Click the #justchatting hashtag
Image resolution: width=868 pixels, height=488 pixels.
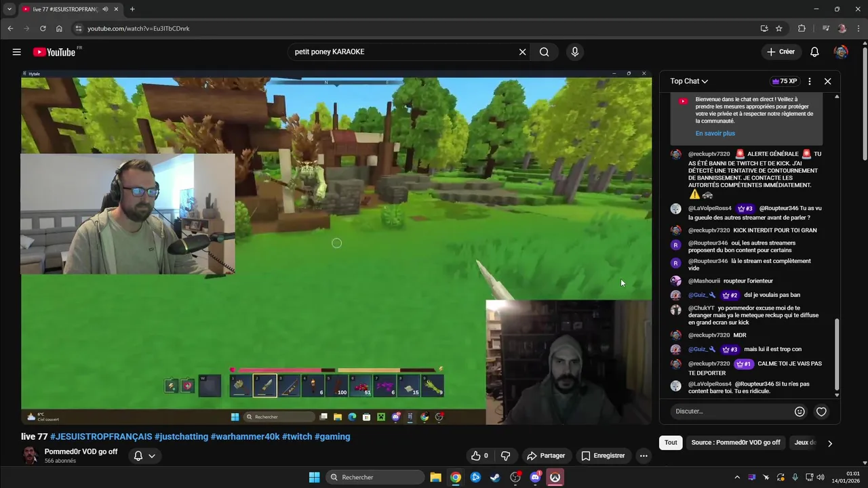181,436
